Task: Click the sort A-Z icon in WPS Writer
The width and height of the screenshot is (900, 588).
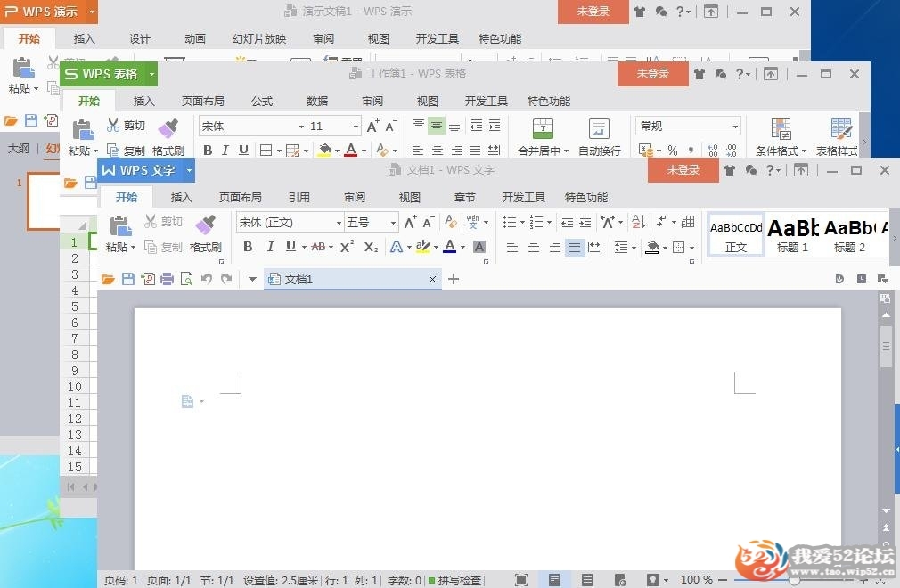Action: (x=638, y=222)
